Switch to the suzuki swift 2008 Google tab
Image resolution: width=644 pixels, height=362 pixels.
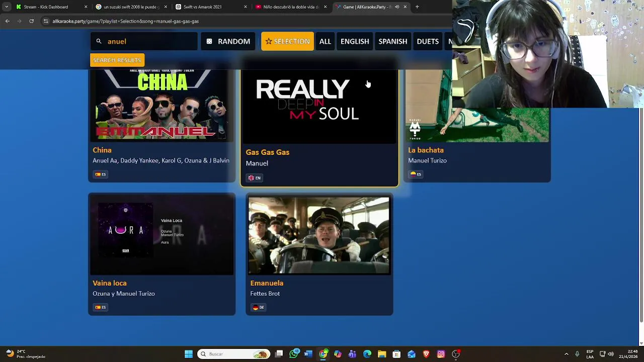[131, 7]
